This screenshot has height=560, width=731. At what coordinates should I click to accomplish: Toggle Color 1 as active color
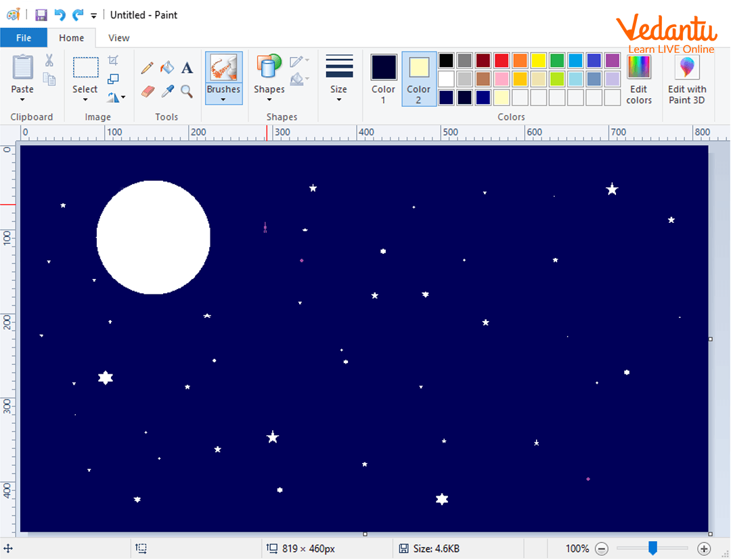[x=383, y=79]
